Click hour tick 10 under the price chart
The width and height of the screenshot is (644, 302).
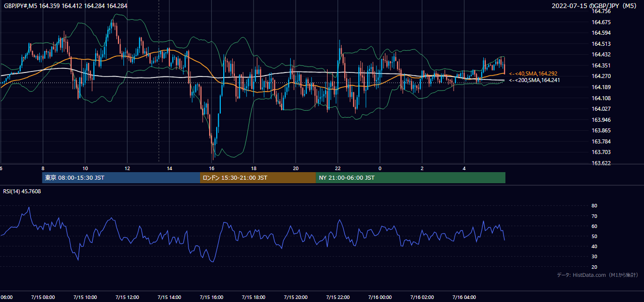click(x=85, y=168)
